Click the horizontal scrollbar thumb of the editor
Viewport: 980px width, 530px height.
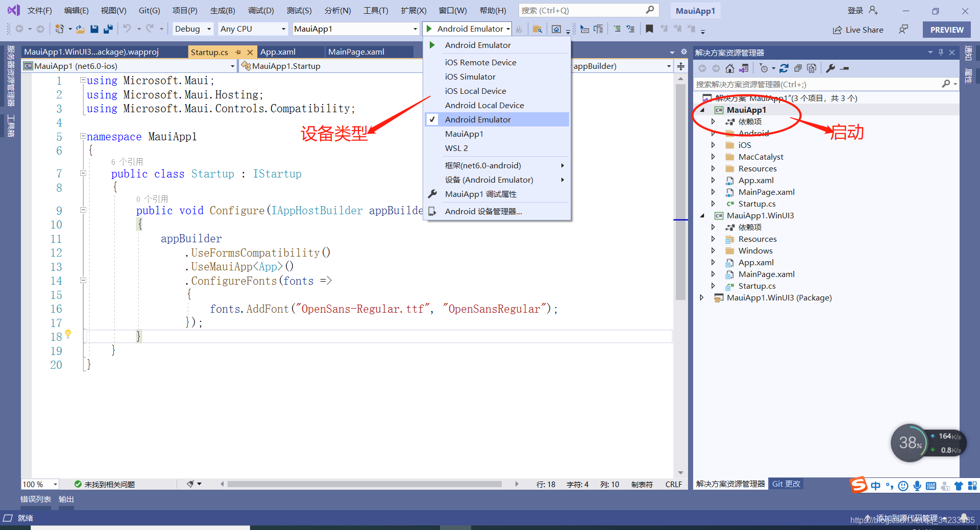364,484
